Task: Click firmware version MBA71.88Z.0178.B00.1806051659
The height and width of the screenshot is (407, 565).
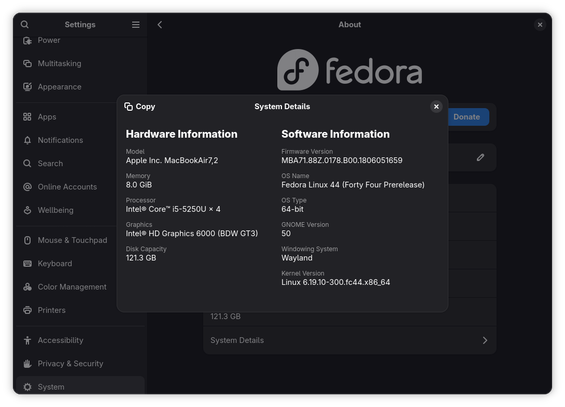Action: [x=342, y=160]
